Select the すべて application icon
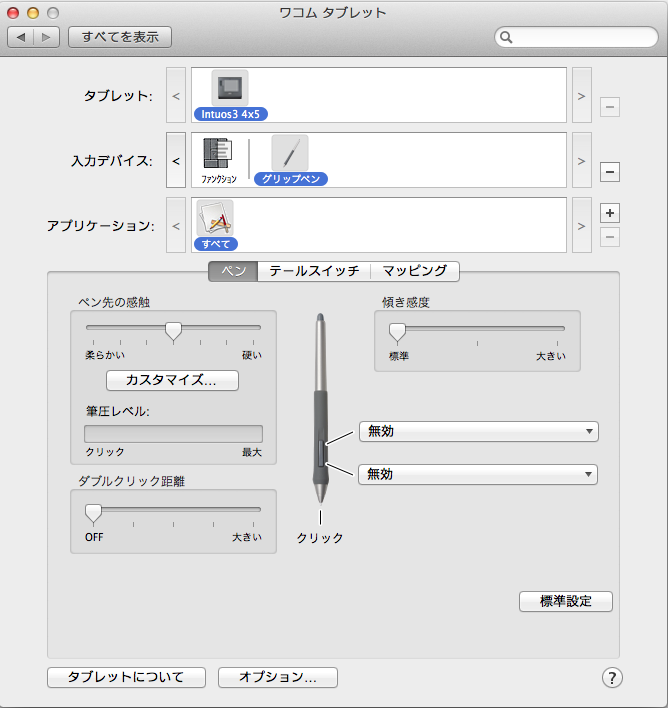 coord(215,218)
